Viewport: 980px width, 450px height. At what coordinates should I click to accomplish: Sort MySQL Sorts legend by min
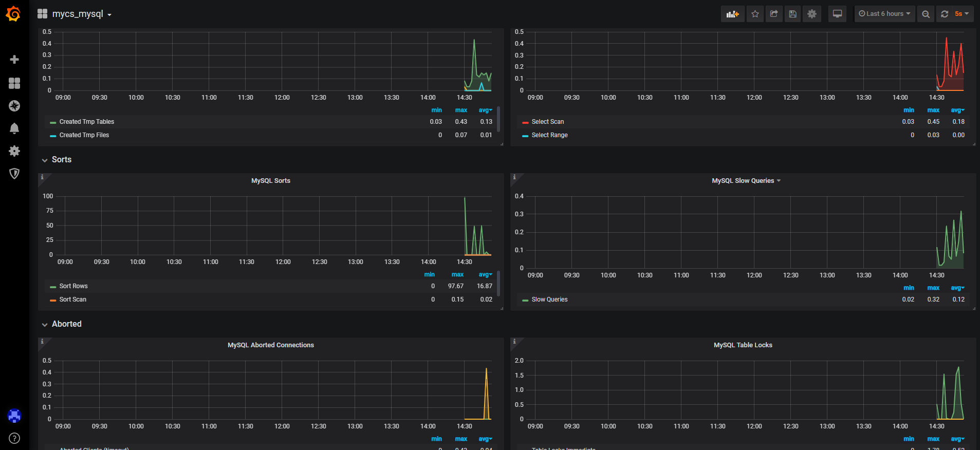tap(430, 274)
